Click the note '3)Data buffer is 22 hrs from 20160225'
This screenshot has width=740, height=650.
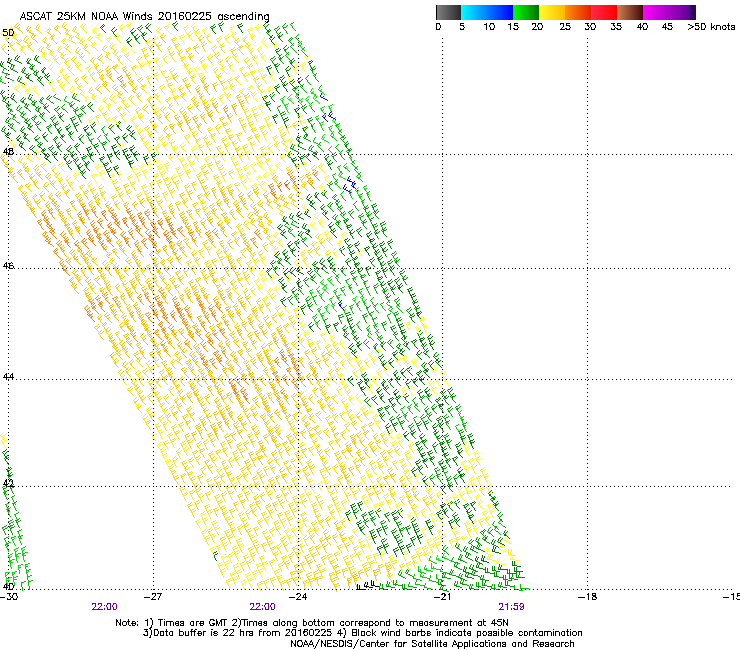click(238, 633)
